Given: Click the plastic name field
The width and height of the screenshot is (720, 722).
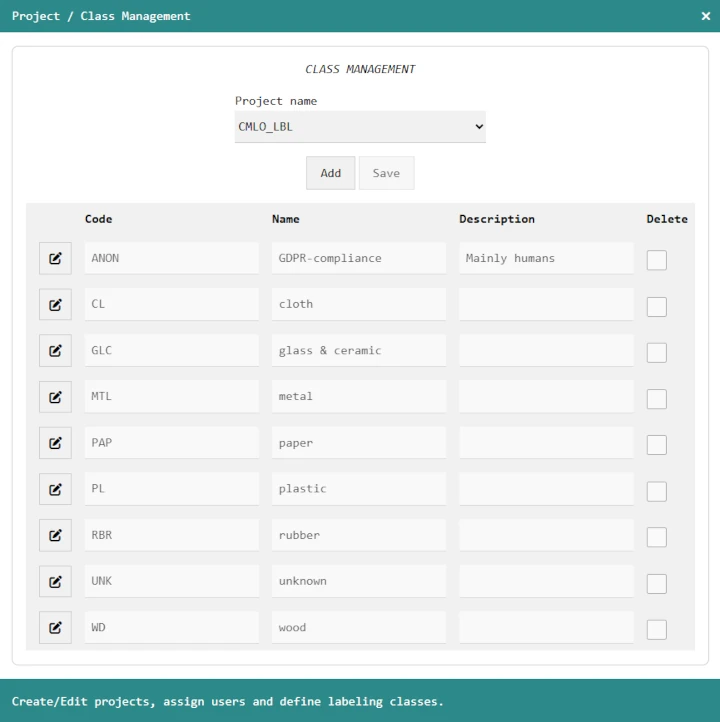Looking at the screenshot, I should pyautogui.click(x=359, y=489).
